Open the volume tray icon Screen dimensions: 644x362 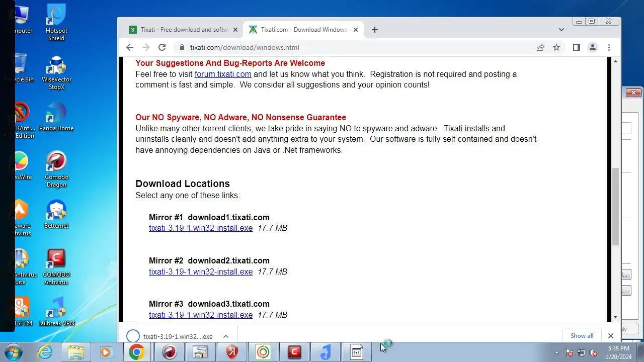[x=594, y=352]
